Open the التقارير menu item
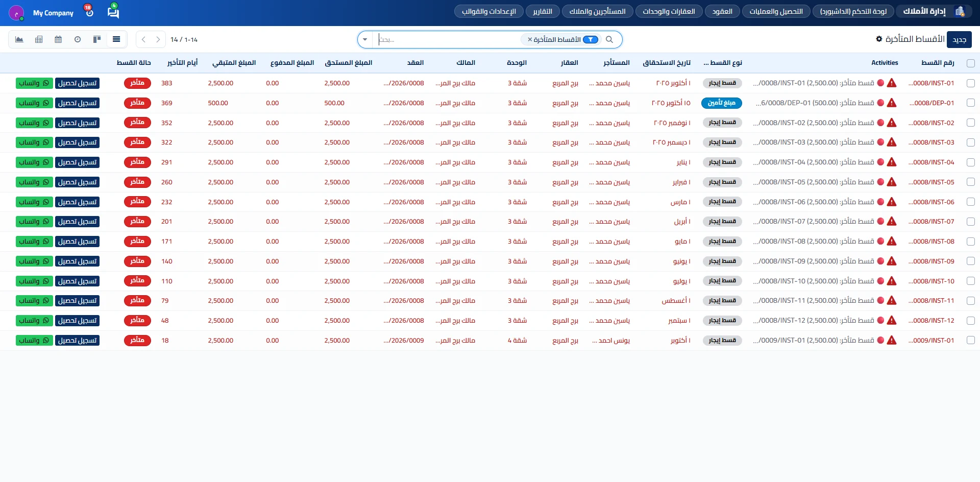The image size is (980, 482). point(543,11)
